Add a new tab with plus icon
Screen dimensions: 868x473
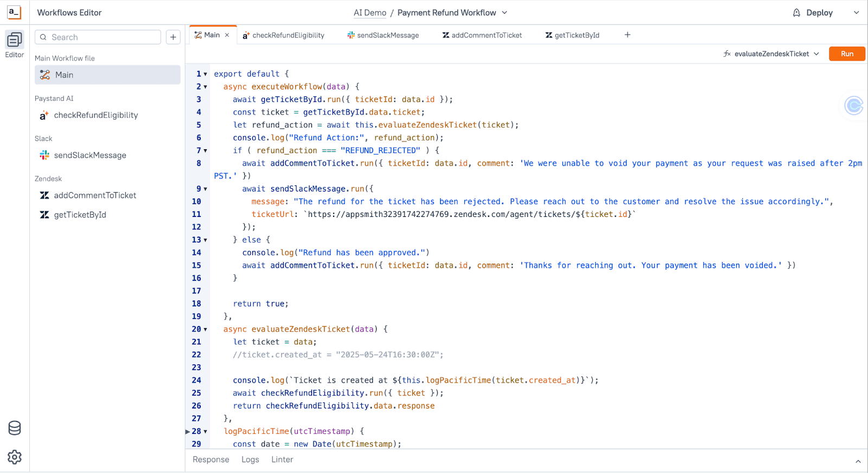point(627,35)
